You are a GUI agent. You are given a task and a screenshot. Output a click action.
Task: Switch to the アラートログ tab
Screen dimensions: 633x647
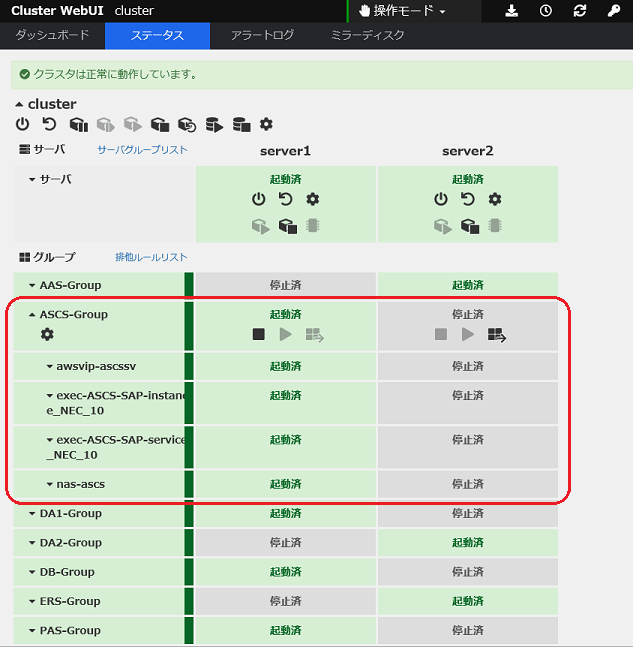pos(262,35)
